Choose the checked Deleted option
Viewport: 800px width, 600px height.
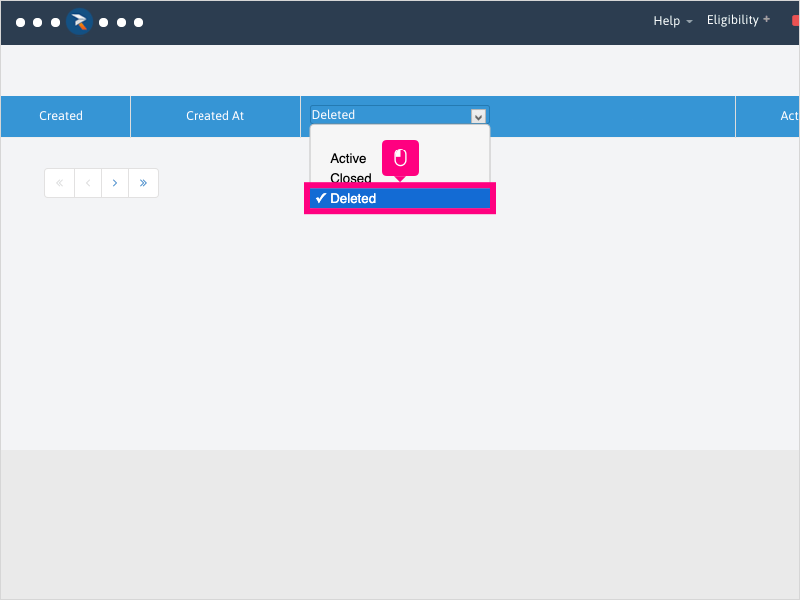400,198
